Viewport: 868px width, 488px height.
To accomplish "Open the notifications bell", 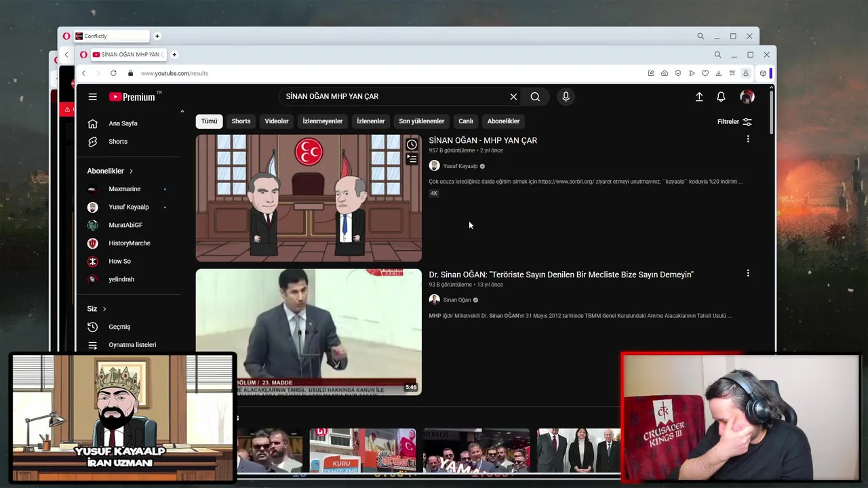I will (x=721, y=97).
